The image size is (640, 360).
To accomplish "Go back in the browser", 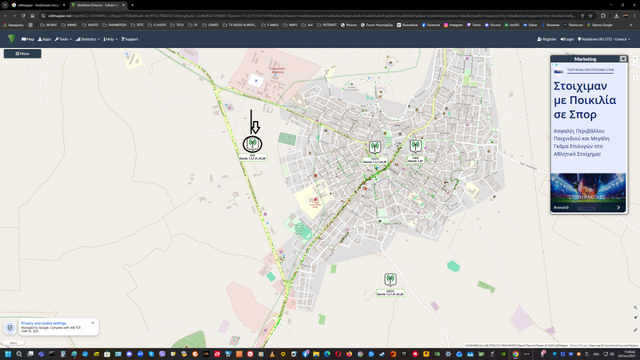I will click(x=5, y=16).
